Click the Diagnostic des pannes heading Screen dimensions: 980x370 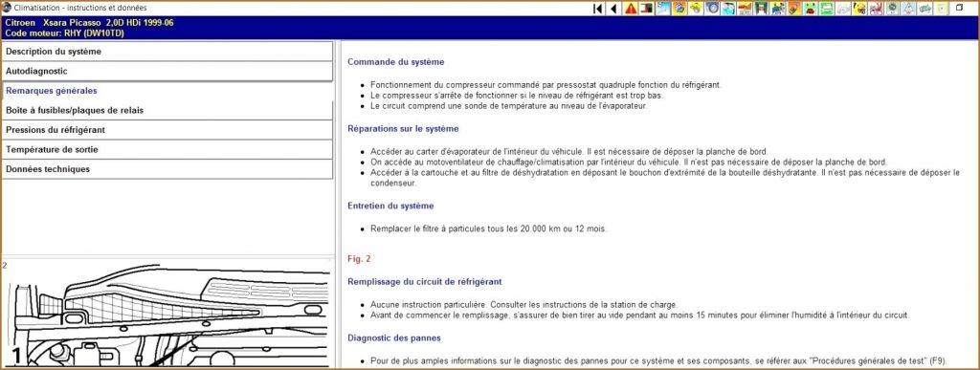[x=394, y=337]
